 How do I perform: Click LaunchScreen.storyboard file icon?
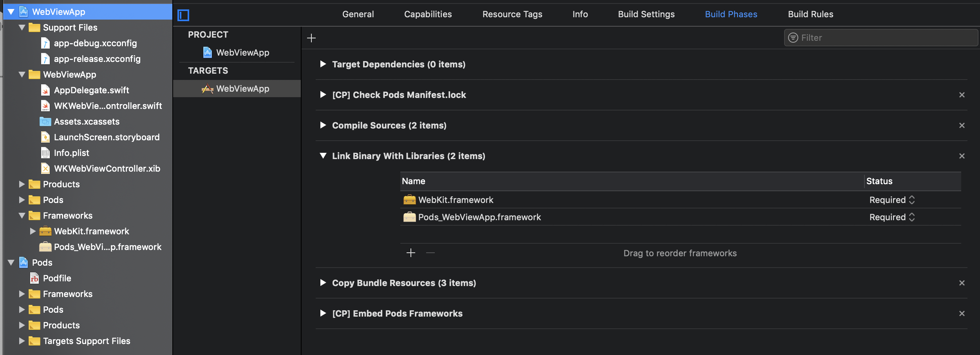pos(45,137)
